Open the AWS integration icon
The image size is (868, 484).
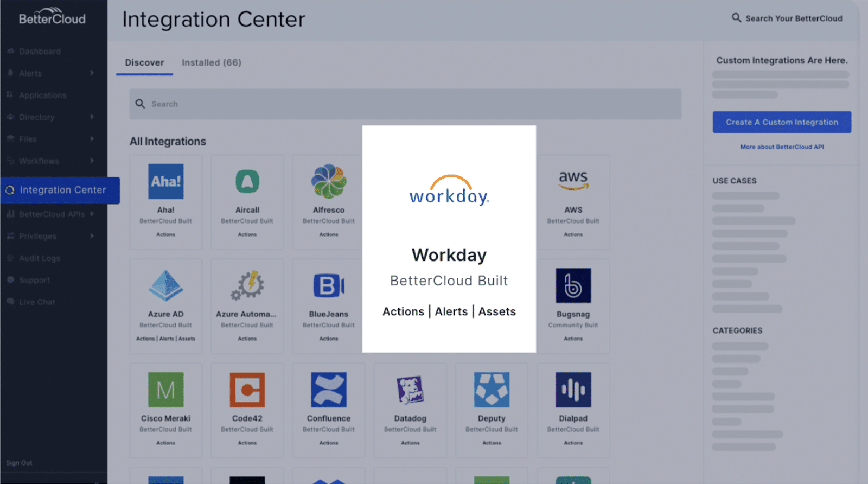(x=573, y=181)
